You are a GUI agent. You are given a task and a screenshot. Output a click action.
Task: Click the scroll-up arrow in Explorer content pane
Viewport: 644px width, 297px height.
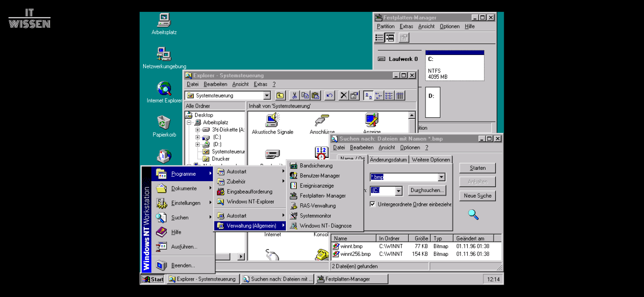[412, 115]
